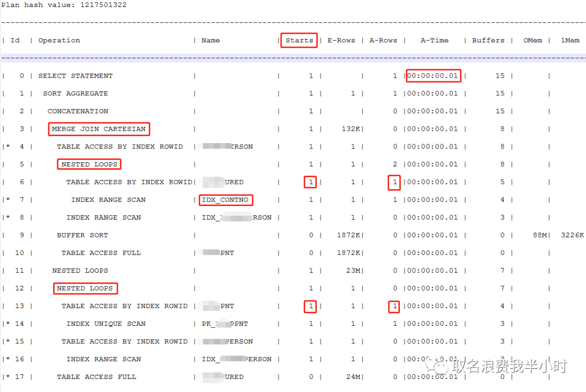Screen dimensions: 586x392
Task: Select the '1Mem' column header
Action: 570,40
